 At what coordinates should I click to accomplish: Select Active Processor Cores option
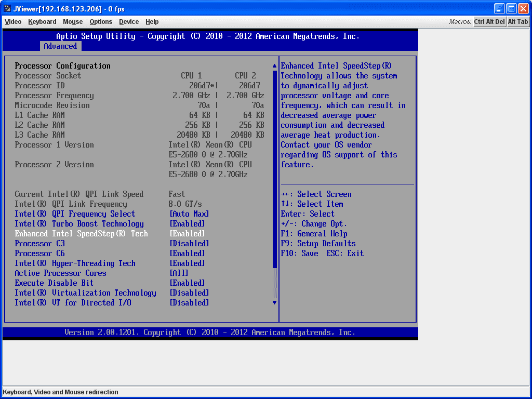[60, 273]
